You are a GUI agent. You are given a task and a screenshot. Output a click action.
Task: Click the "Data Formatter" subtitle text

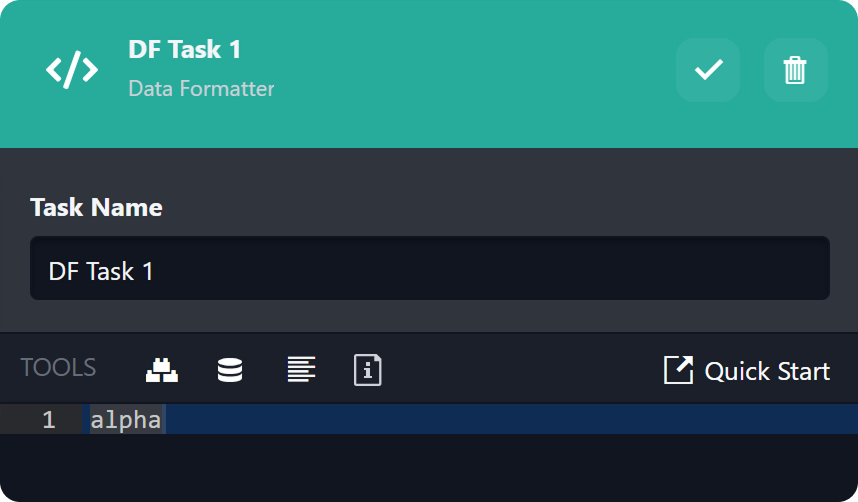(x=201, y=88)
